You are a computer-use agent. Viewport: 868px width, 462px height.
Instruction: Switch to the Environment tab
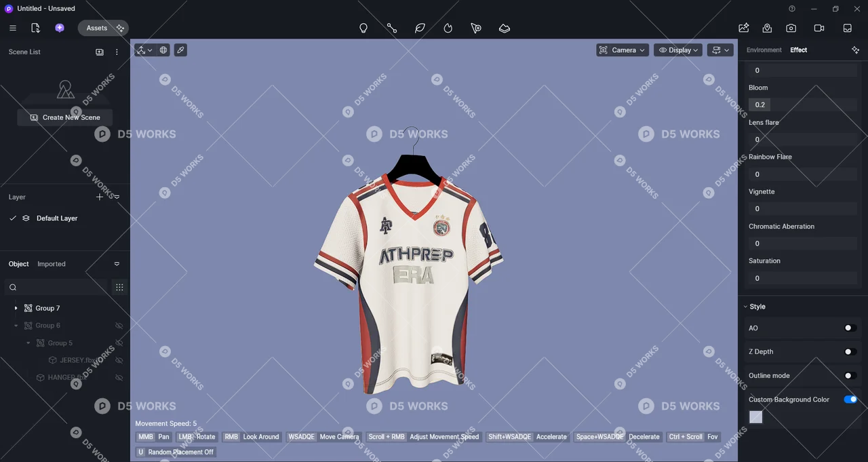tap(764, 50)
